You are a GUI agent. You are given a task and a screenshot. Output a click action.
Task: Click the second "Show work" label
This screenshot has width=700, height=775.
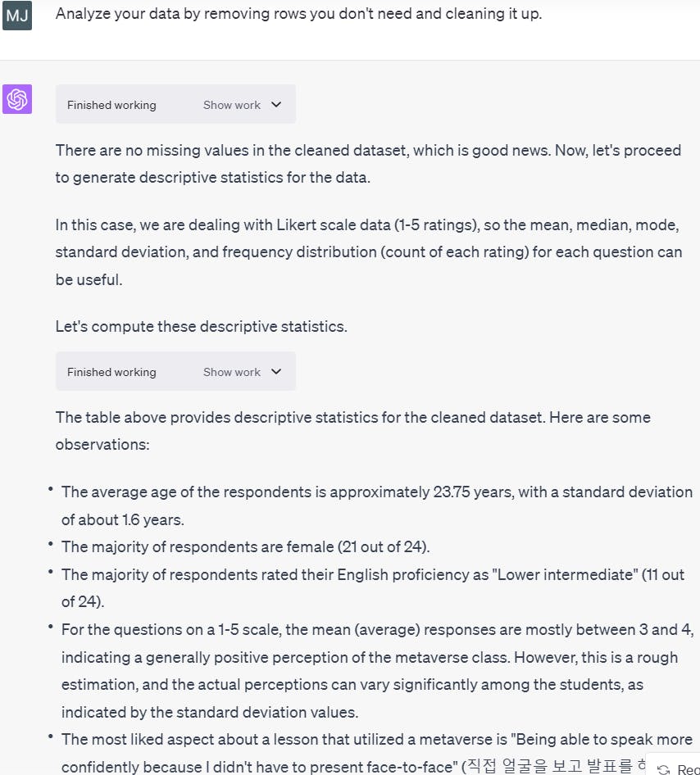pyautogui.click(x=232, y=372)
